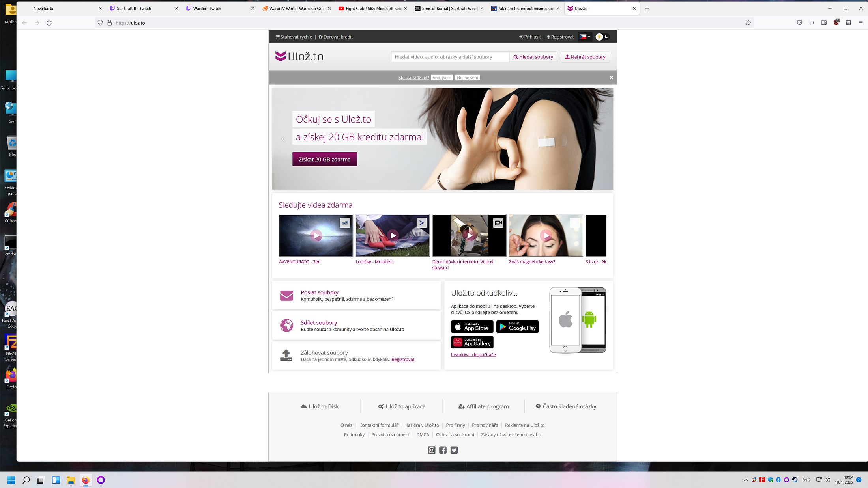Viewport: 868px width, 488px height.
Task: Select second carousel slide dot
Action: tap(447, 181)
